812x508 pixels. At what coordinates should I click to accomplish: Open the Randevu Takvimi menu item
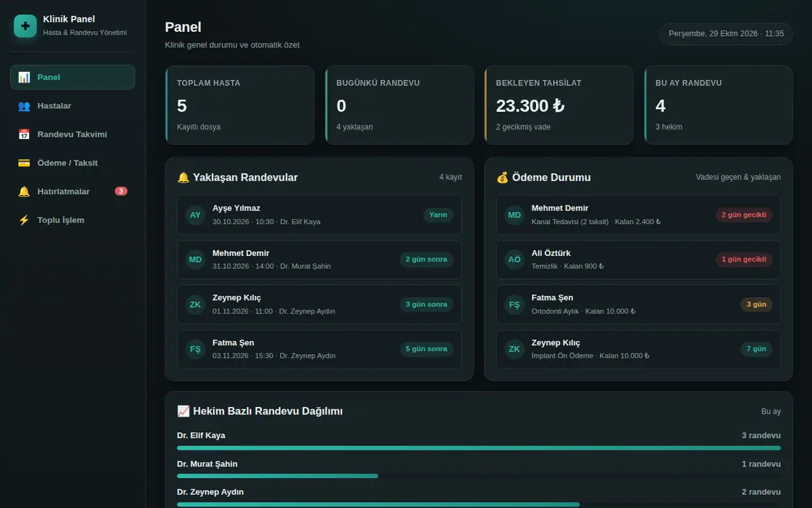(72, 134)
